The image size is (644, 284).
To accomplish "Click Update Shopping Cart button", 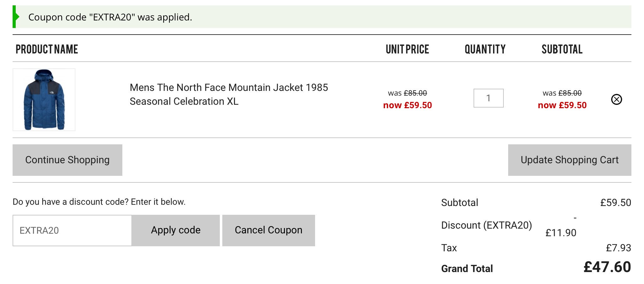I will 569,160.
